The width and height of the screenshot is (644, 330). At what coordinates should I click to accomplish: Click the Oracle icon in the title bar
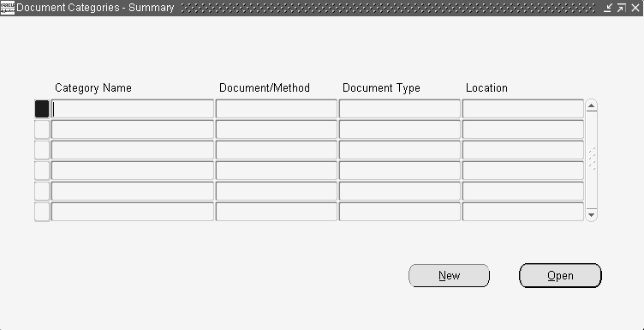pyautogui.click(x=8, y=8)
